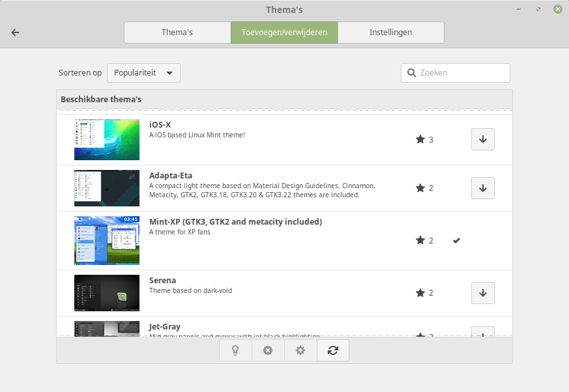The height and width of the screenshot is (392, 569).
Task: Click the uninstall X button in bottom toolbar
Action: pos(268,350)
